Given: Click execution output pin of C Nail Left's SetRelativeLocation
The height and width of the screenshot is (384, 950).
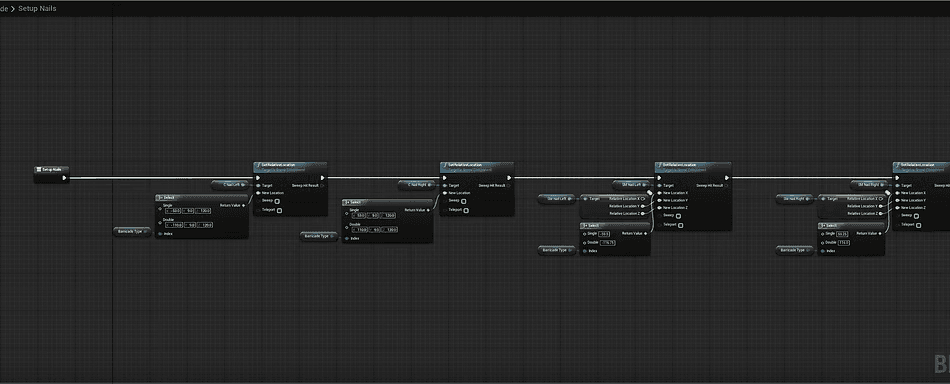Looking at the screenshot, I should (322, 178).
